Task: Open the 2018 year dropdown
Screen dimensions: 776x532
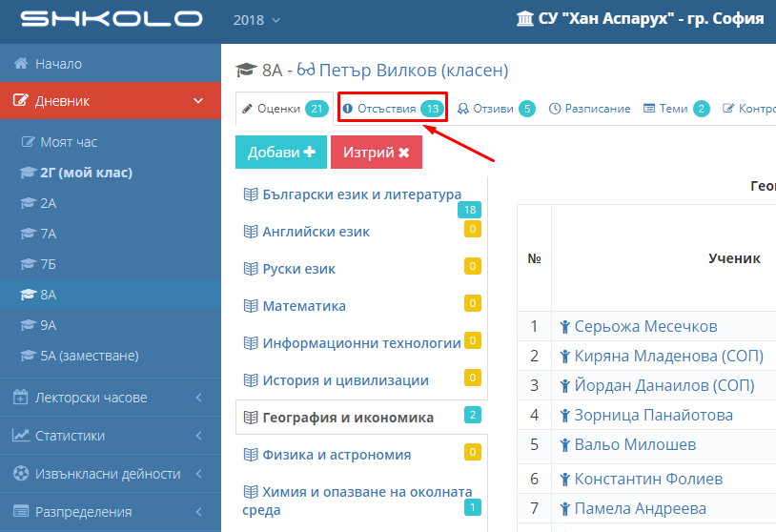Action: pyautogui.click(x=256, y=20)
